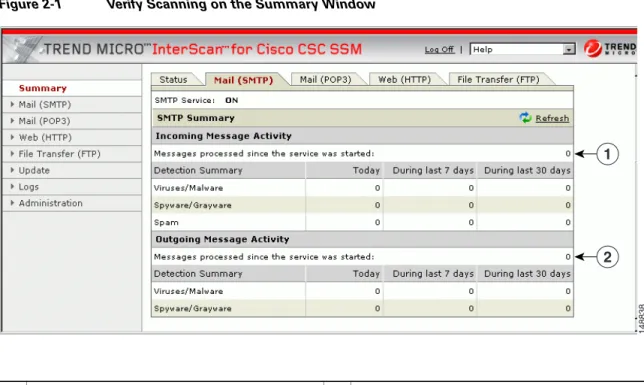Click incoming 'Viruses/Malware' row label
This screenshot has width=644, height=385.
pyautogui.click(x=188, y=188)
